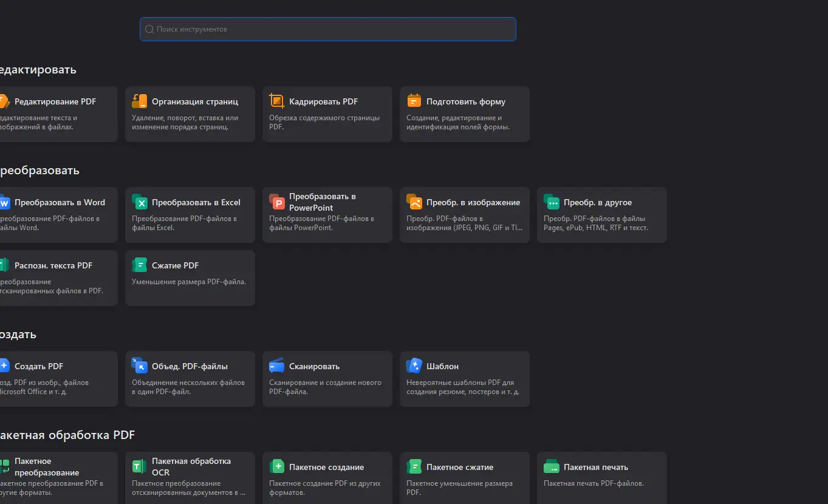
Task: Select the Scan (Сканировать) icon
Action: [277, 366]
